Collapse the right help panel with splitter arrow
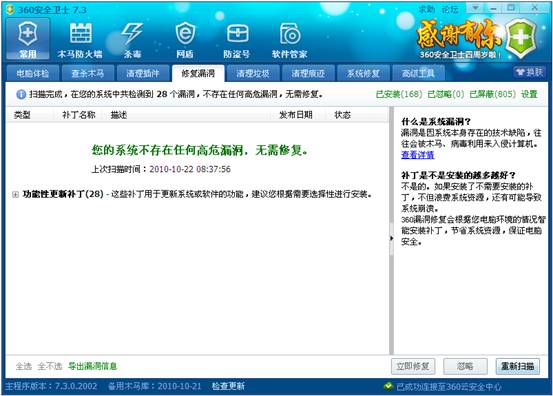 (x=391, y=238)
